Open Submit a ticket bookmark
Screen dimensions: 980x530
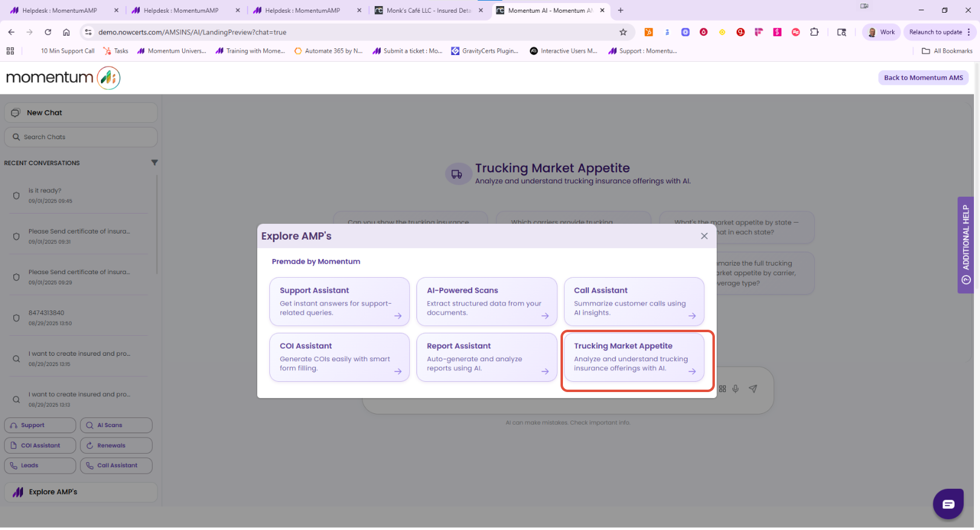click(407, 51)
